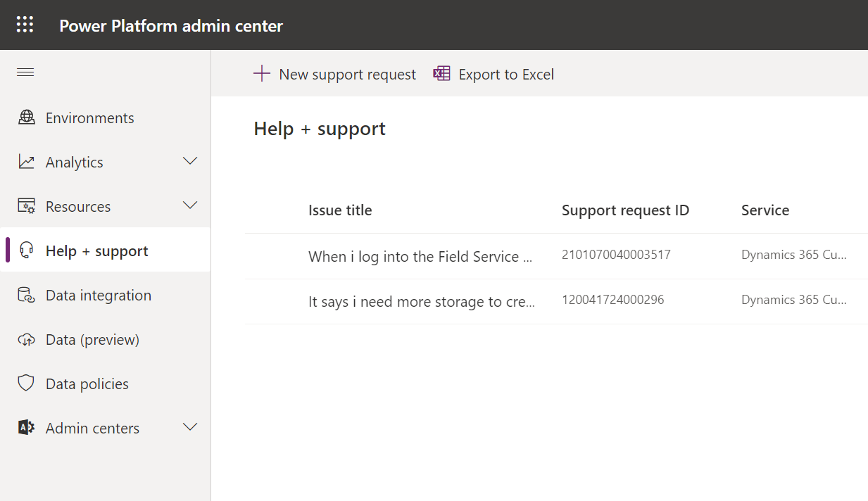Image resolution: width=868 pixels, height=501 pixels.
Task: Click the Help + support page heading
Action: 320,129
